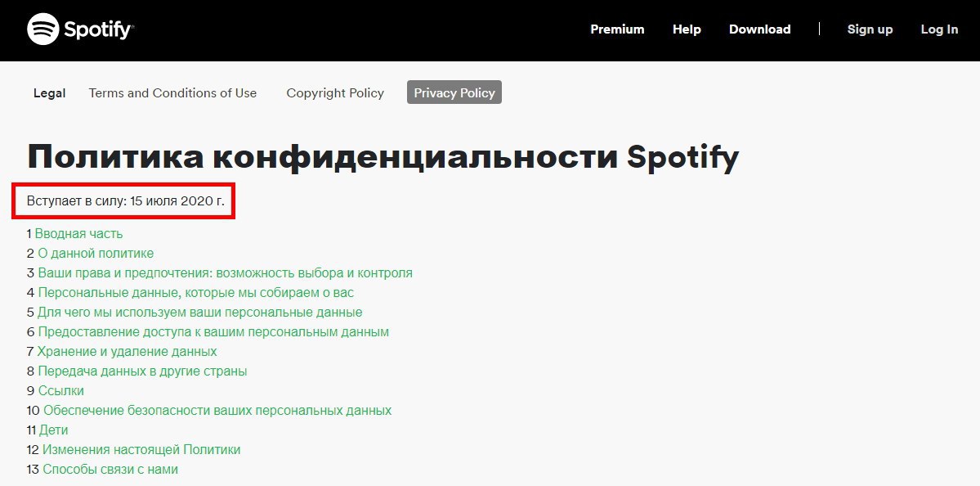This screenshot has height=486, width=980.
Task: Jump to Обеспечение безопасности ваших персональных данных
Action: pos(217,411)
